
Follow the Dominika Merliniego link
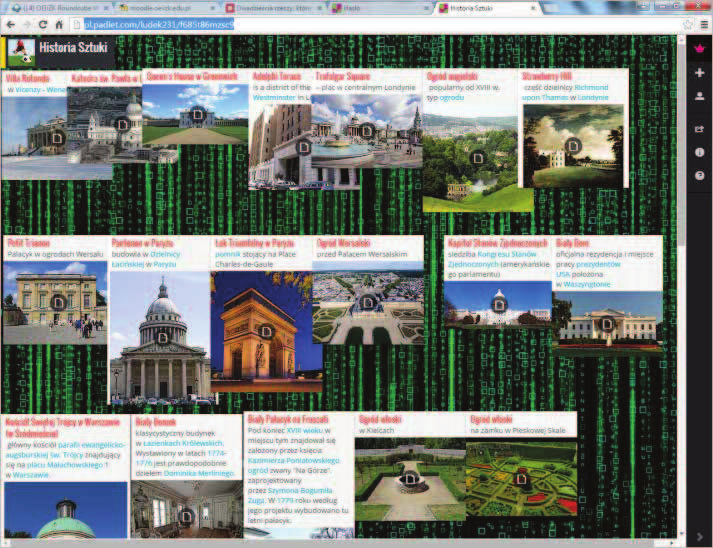pyautogui.click(x=199, y=473)
